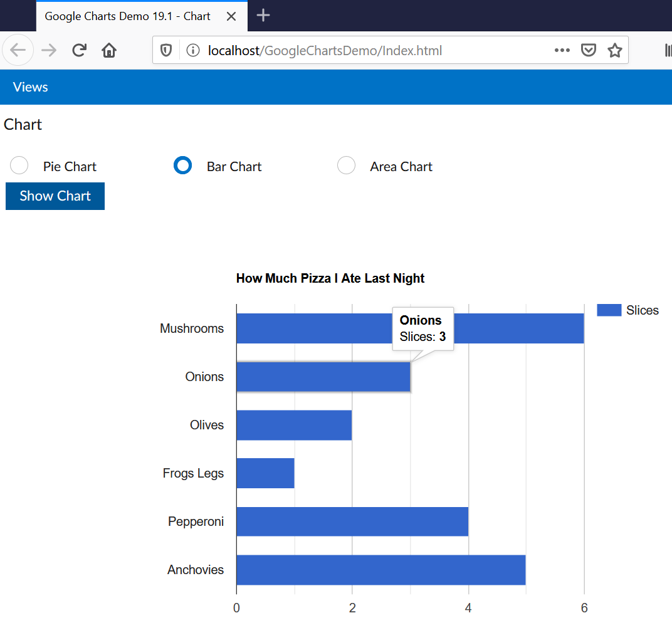672x618 pixels.
Task: Close the Google Charts Demo tab
Action: [231, 16]
